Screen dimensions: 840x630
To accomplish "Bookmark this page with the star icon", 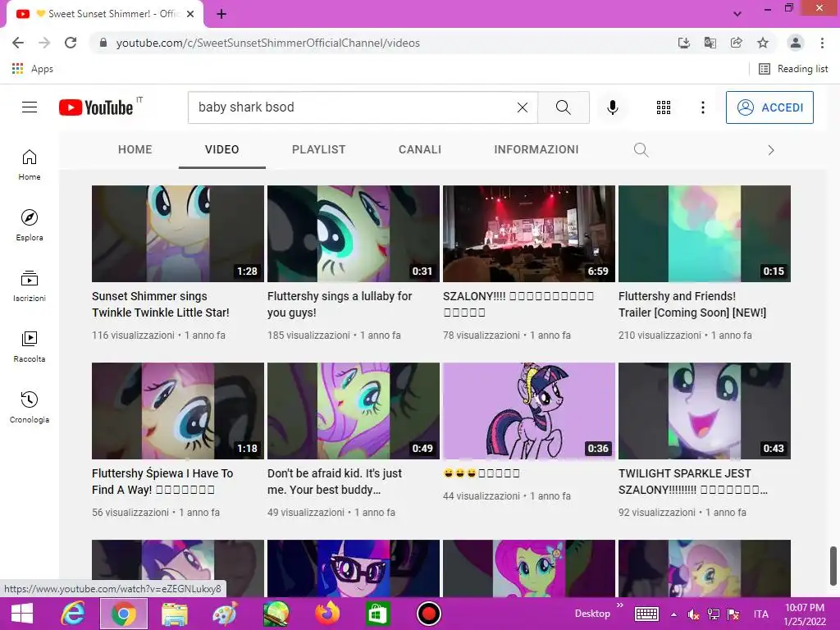I will click(763, 43).
